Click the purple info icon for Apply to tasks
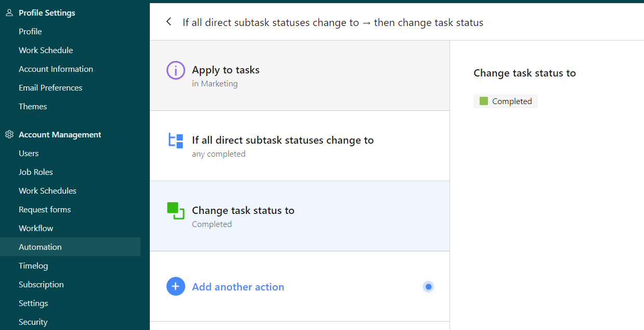This screenshot has height=330, width=644. coord(176,70)
